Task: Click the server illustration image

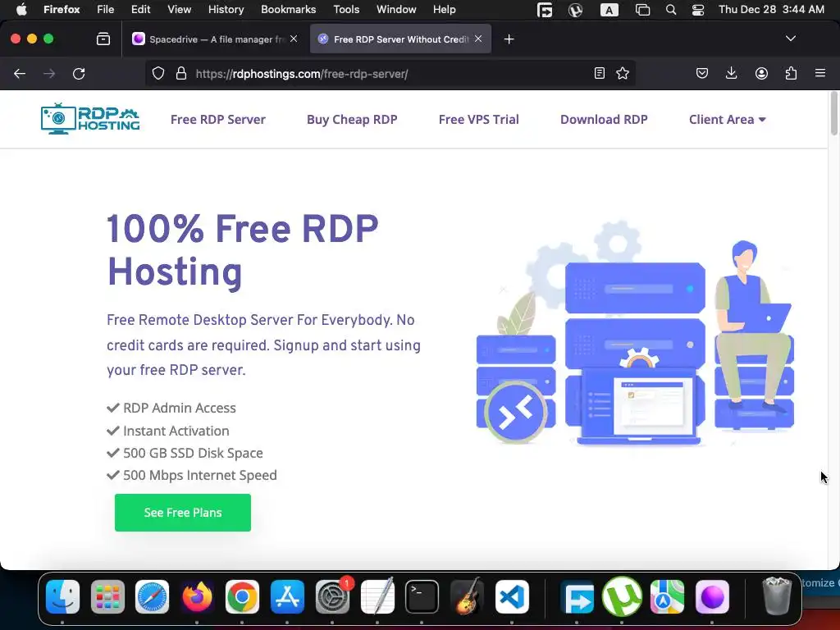Action: point(635,333)
